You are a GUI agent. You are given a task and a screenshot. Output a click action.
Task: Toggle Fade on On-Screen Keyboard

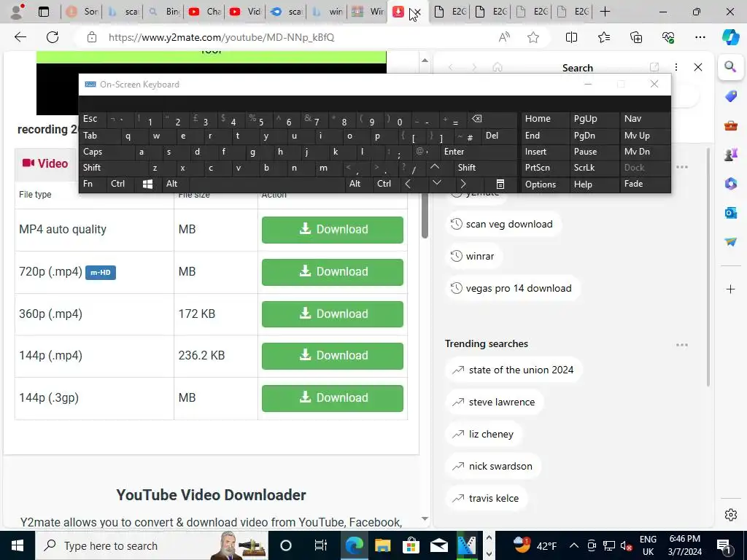point(633,184)
